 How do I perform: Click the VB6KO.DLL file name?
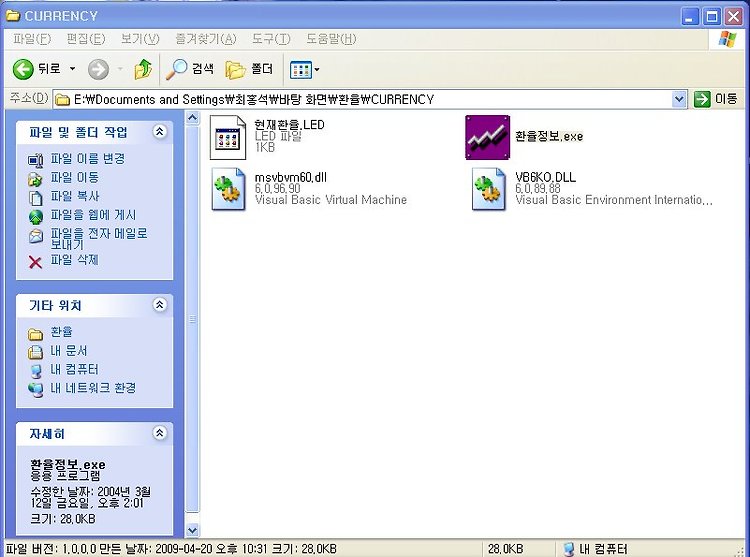[x=546, y=177]
